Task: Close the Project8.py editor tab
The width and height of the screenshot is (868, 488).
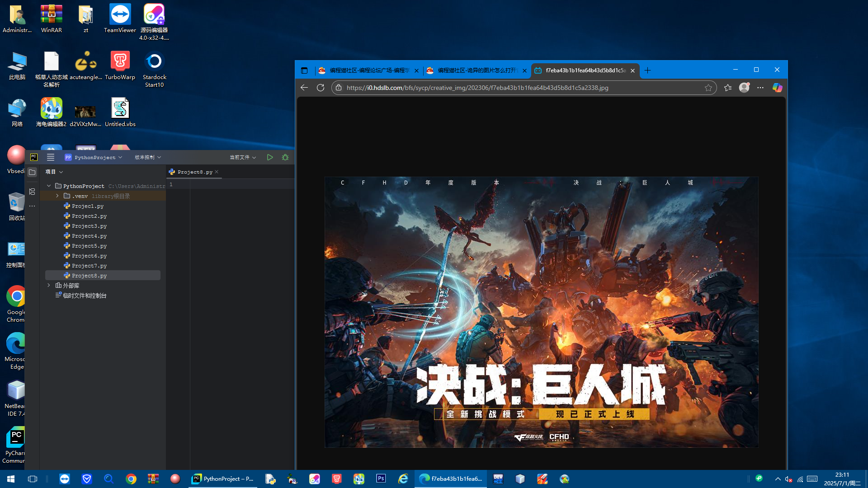Action: click(x=217, y=172)
